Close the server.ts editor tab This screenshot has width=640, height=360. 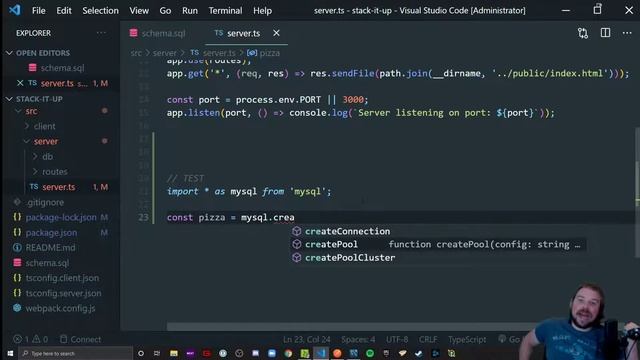[276, 33]
